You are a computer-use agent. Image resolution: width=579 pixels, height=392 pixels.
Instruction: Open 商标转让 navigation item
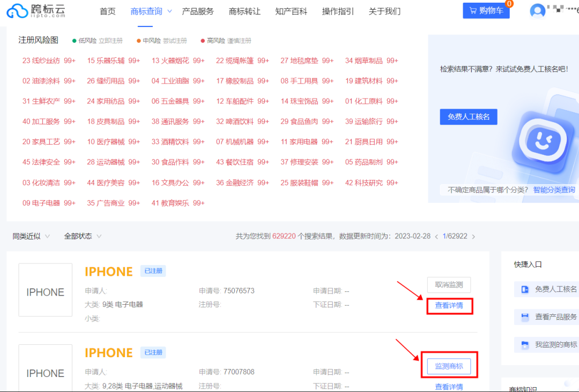[244, 11]
